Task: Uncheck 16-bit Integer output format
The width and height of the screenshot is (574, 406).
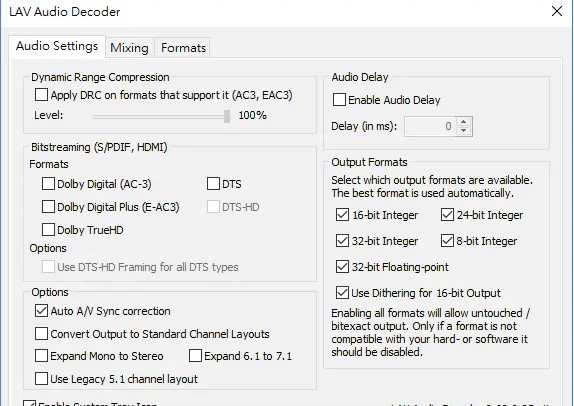Action: pos(342,215)
